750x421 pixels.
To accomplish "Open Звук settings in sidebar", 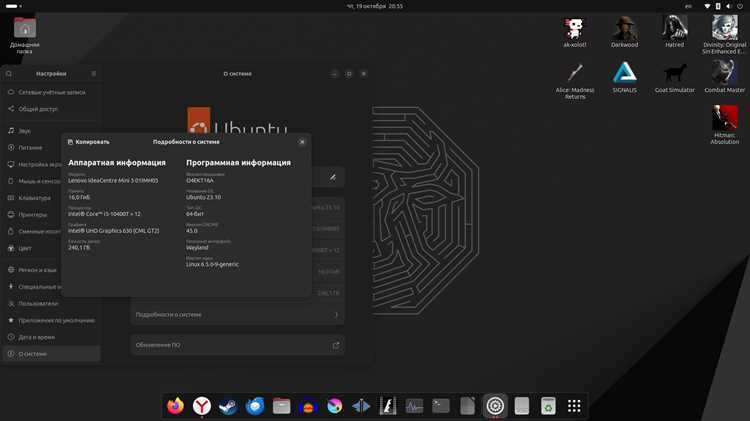I will 51,131.
